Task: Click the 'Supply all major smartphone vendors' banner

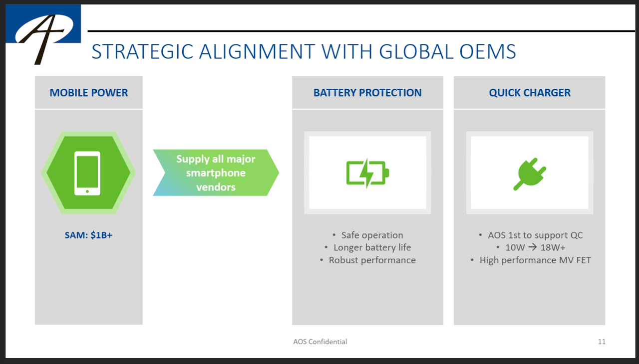Action: click(215, 172)
